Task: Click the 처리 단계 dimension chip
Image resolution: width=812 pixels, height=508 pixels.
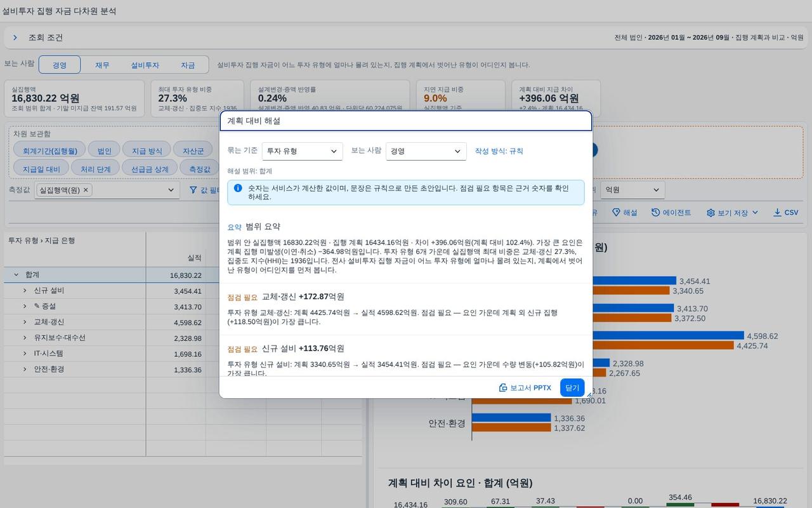Action: coord(95,169)
